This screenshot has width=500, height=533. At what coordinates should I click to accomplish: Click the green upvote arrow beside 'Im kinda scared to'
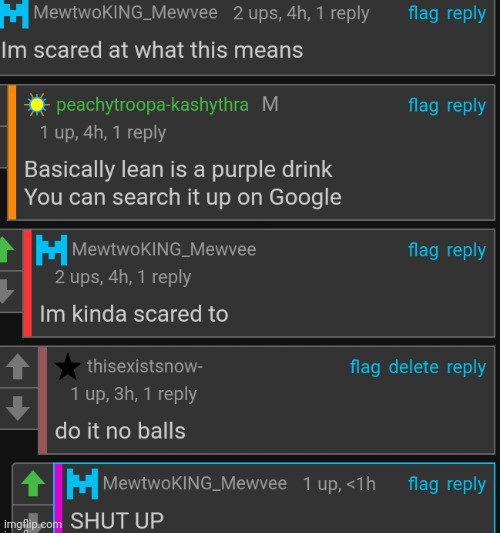pos(7,250)
